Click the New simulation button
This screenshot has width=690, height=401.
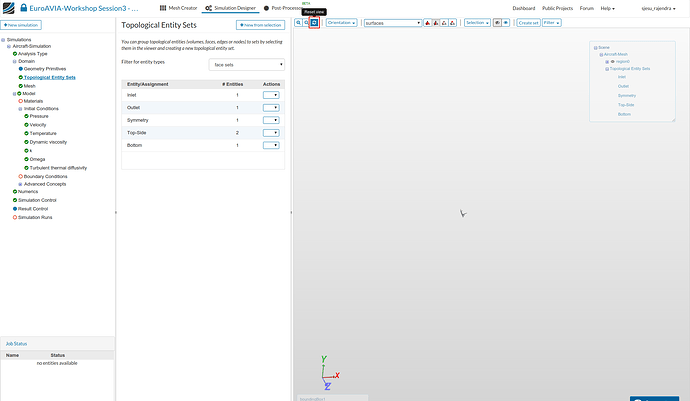point(21,25)
